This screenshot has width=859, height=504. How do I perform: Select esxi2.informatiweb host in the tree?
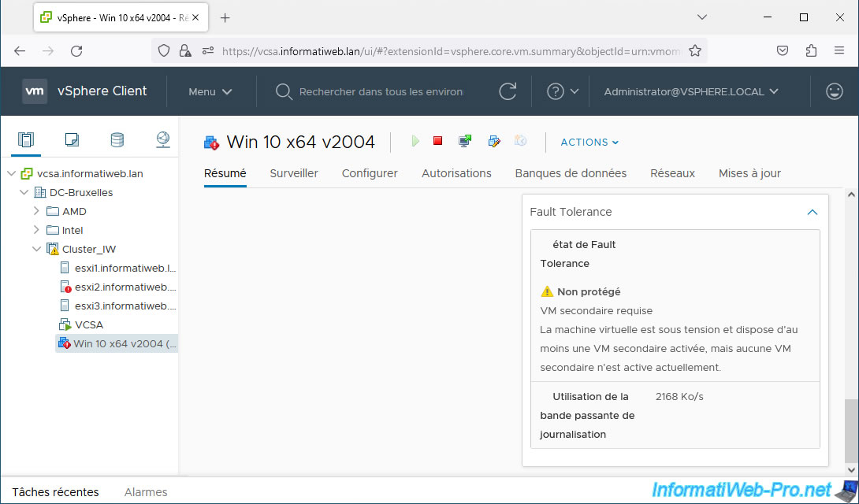coord(125,287)
